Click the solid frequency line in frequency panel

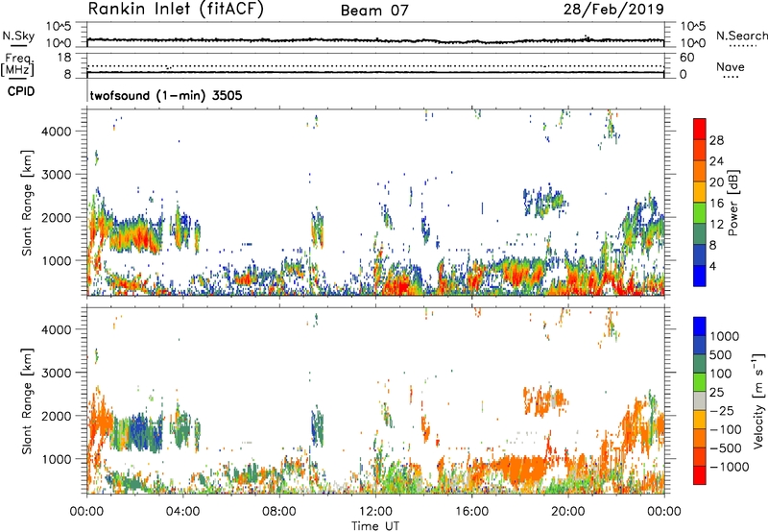tap(375, 73)
